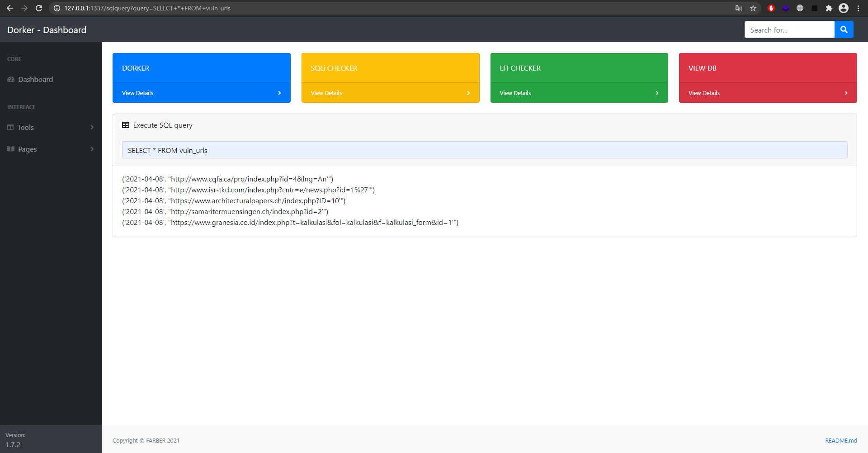Viewport: 868px width, 453px height.
Task: Click the red extension icon in the toolbar
Action: coord(771,8)
